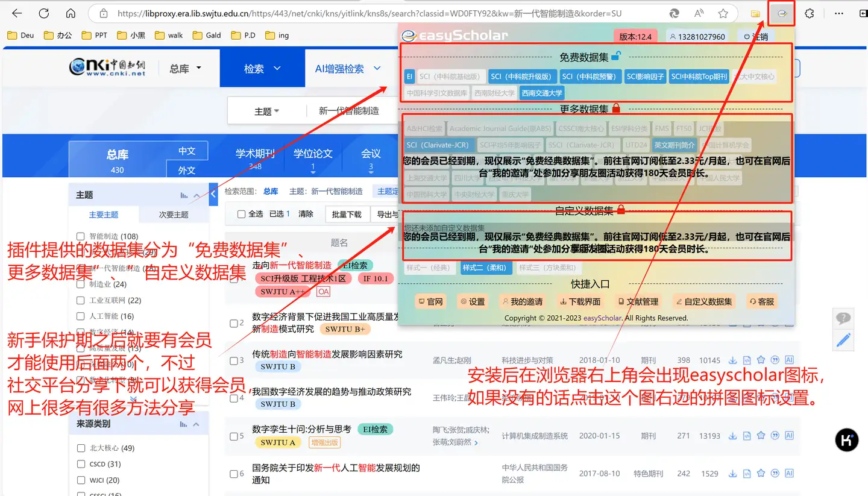868x496 pixels.
Task: Toggle SCI影响因子 dataset chip
Action: click(x=645, y=77)
